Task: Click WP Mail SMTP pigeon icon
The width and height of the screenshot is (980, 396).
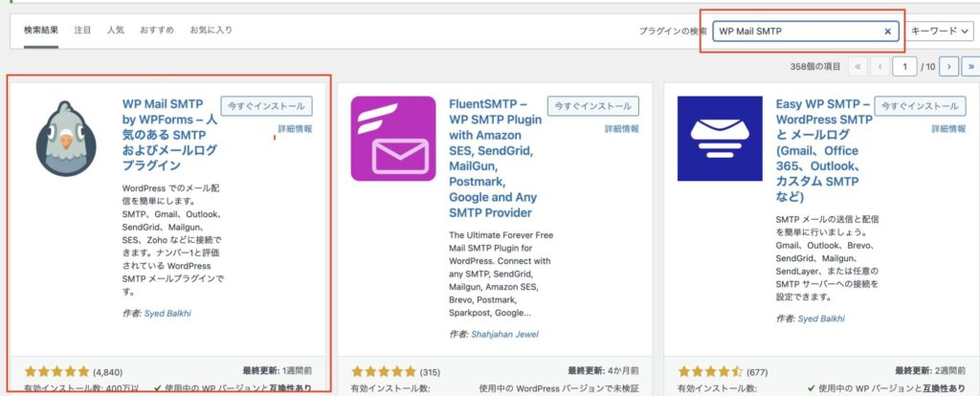Action: click(x=66, y=139)
